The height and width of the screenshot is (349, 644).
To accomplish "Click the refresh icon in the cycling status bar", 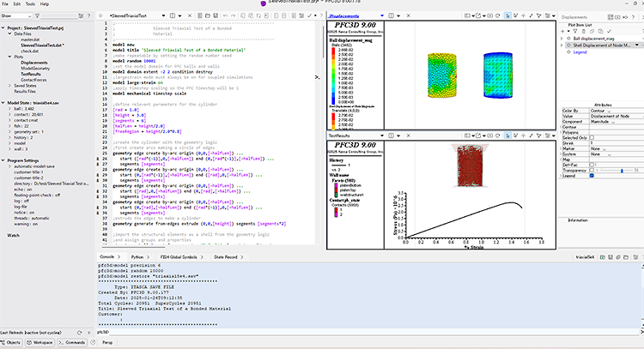I will (x=79, y=333).
